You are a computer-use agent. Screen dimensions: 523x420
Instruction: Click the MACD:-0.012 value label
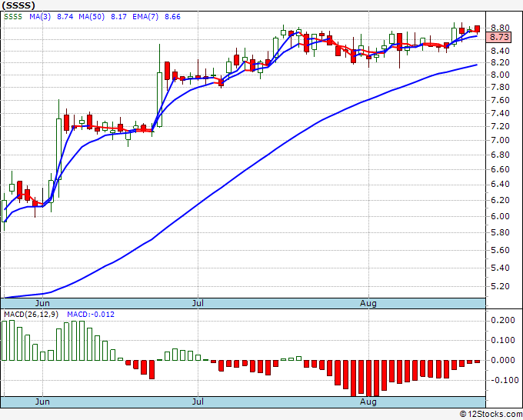pyautogui.click(x=91, y=315)
